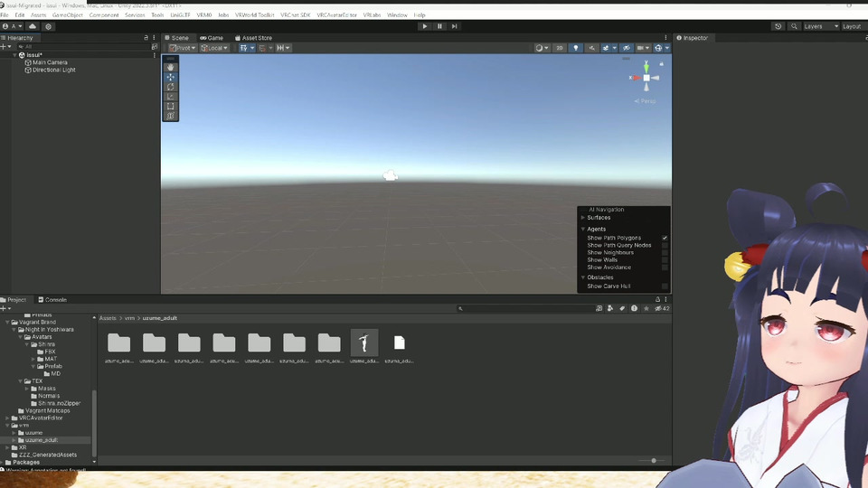Open the Pivot handle position dropdown
Screen dimensions: 868x488
(x=182, y=48)
